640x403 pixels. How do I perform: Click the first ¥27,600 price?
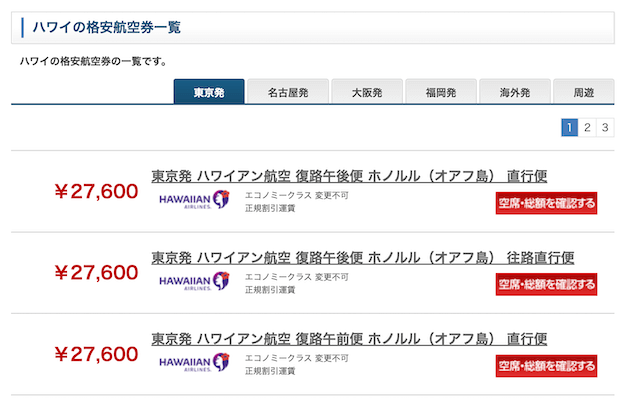click(x=96, y=191)
